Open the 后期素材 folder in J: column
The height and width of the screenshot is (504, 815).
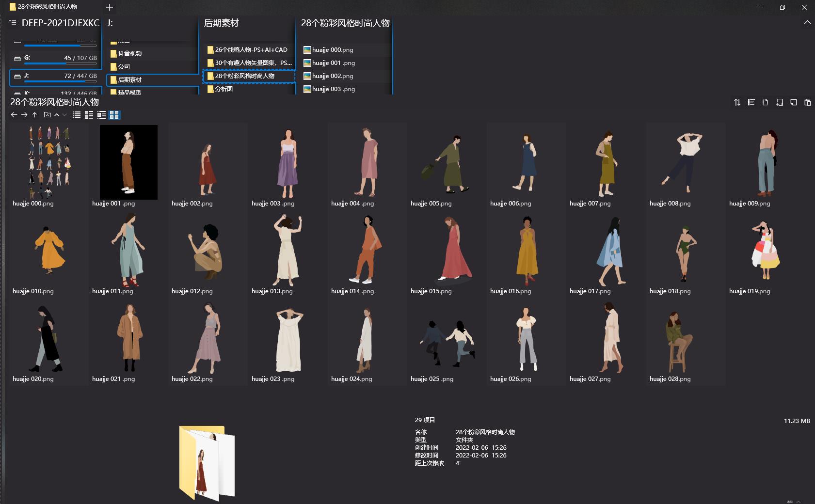point(129,79)
